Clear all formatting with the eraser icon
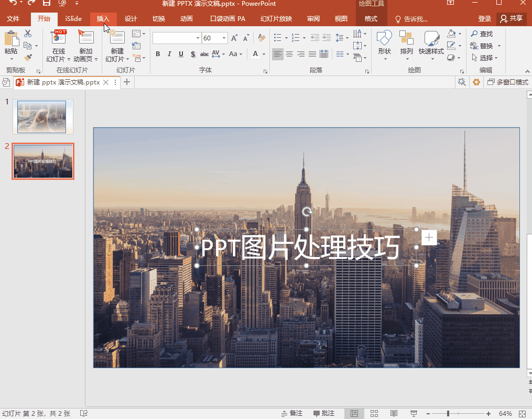The height and width of the screenshot is (419, 532). (x=262, y=38)
